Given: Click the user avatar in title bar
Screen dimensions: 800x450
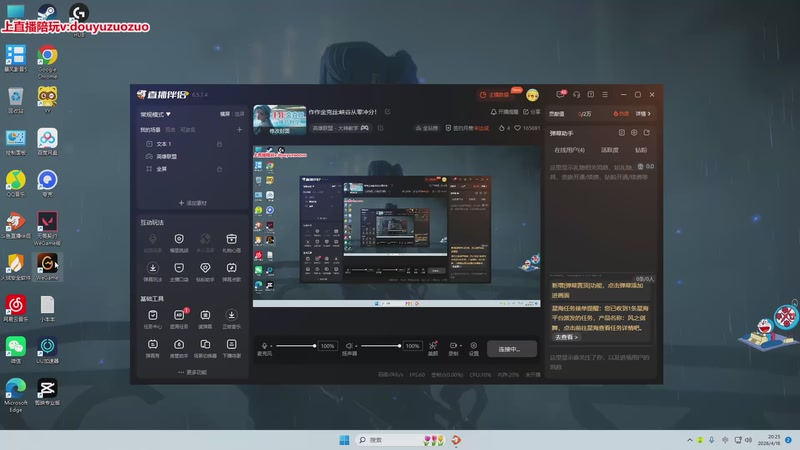Looking at the screenshot, I should click(x=532, y=94).
